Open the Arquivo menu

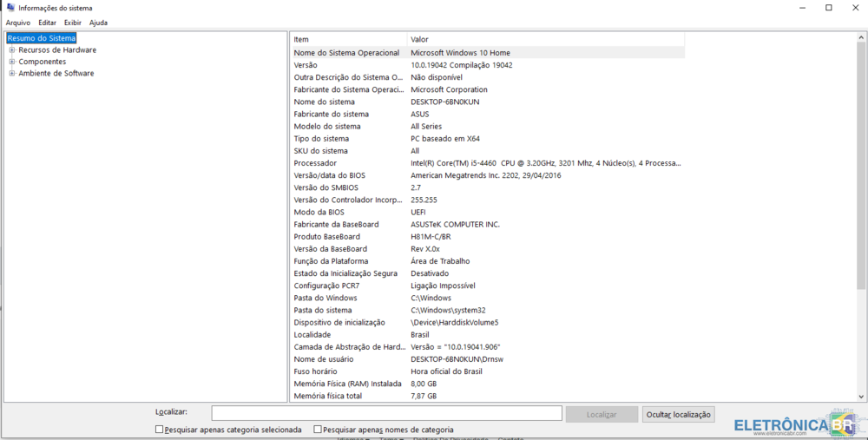click(17, 23)
